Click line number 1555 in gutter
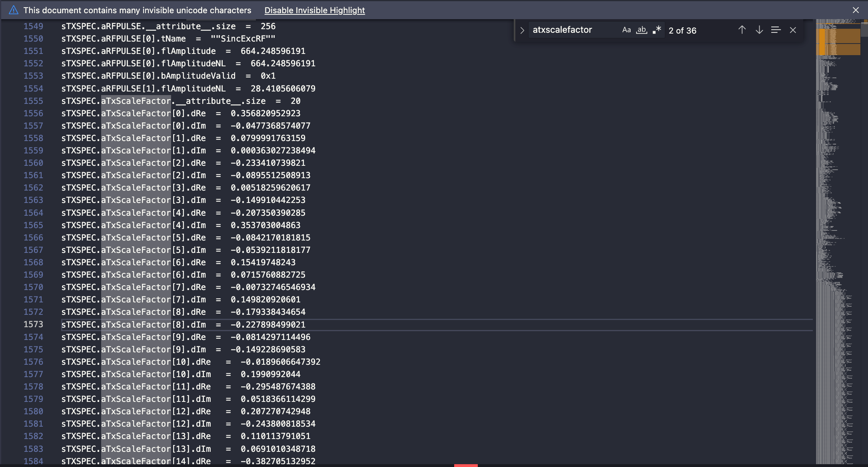Screen dimensions: 868x467 [x=33, y=101]
